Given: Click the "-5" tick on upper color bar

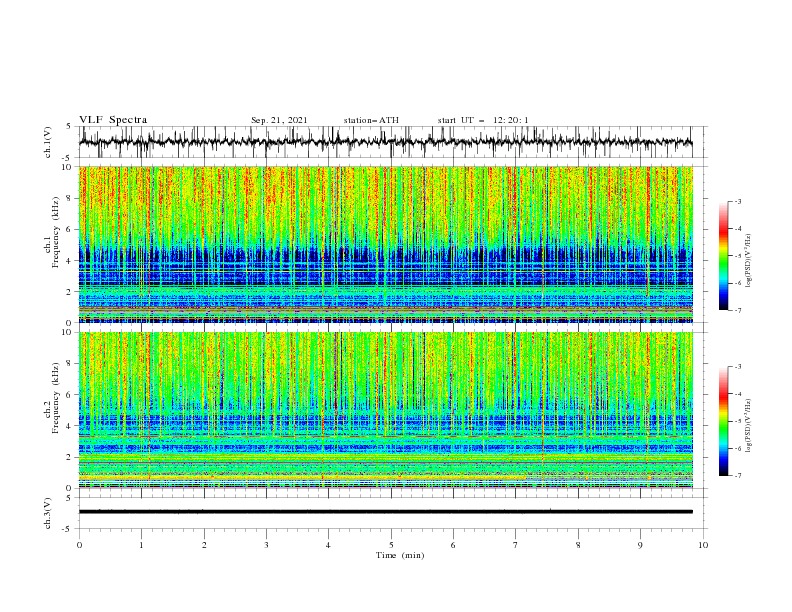Looking at the screenshot, I should (738, 256).
